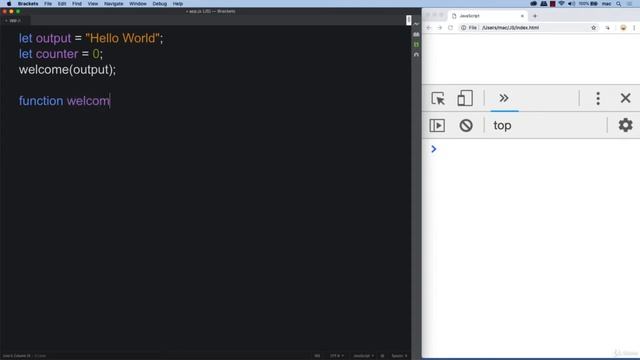
Task: Go back in Chrome browser
Action: (x=429, y=28)
